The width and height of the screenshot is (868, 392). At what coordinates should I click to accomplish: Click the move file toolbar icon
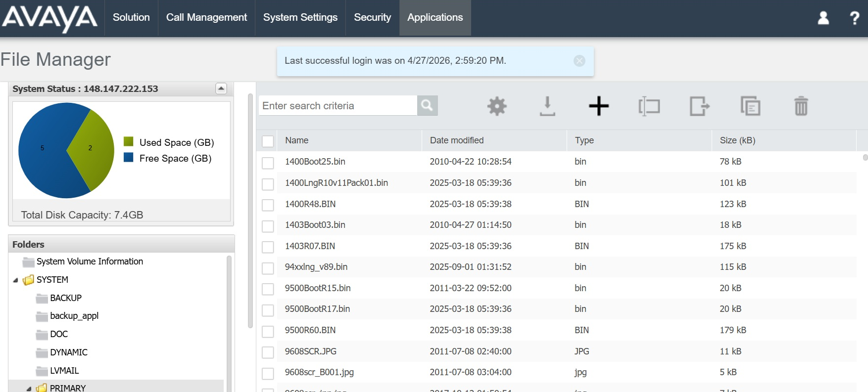700,106
